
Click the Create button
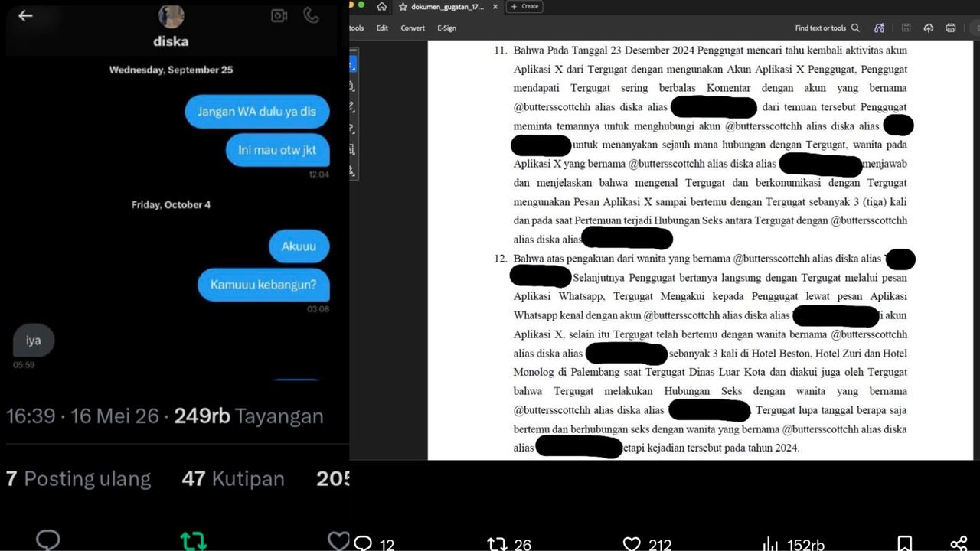[x=526, y=6]
